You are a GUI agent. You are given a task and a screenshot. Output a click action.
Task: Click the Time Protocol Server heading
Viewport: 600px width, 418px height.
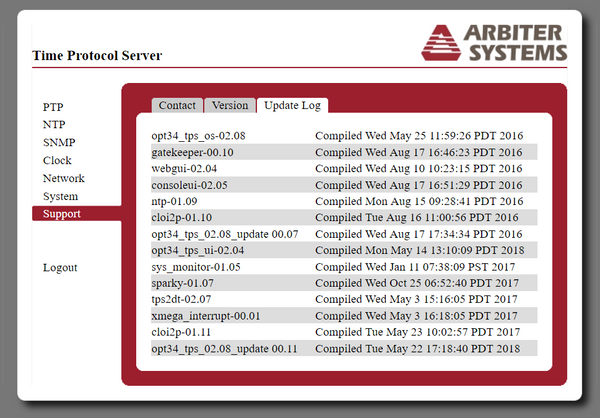tap(97, 55)
